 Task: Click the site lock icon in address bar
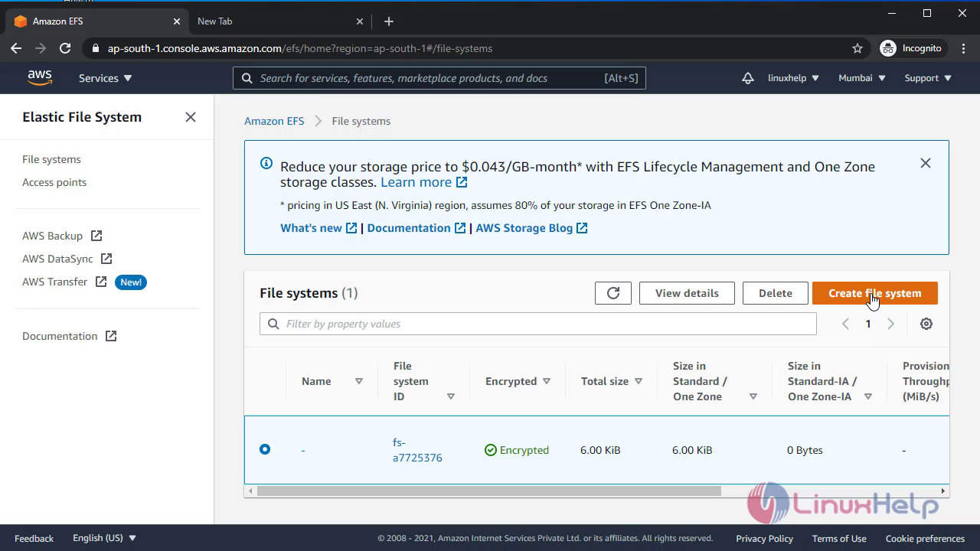click(x=96, y=48)
